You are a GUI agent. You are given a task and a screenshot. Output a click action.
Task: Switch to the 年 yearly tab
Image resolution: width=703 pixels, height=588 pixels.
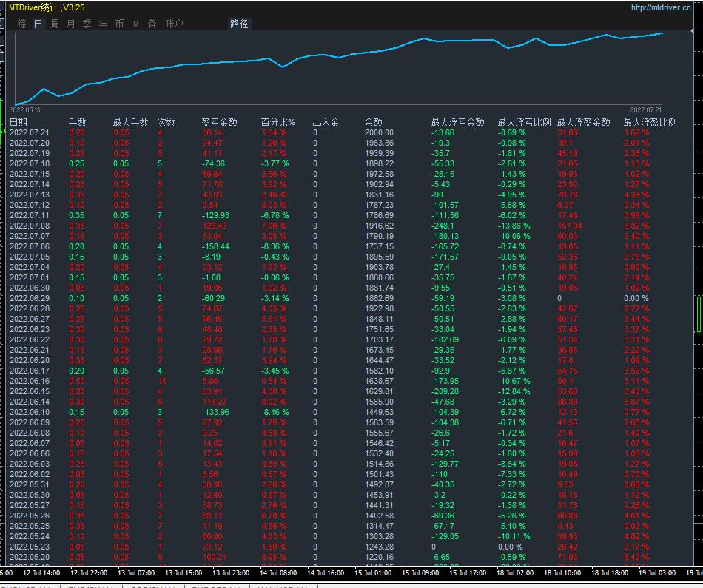103,24
